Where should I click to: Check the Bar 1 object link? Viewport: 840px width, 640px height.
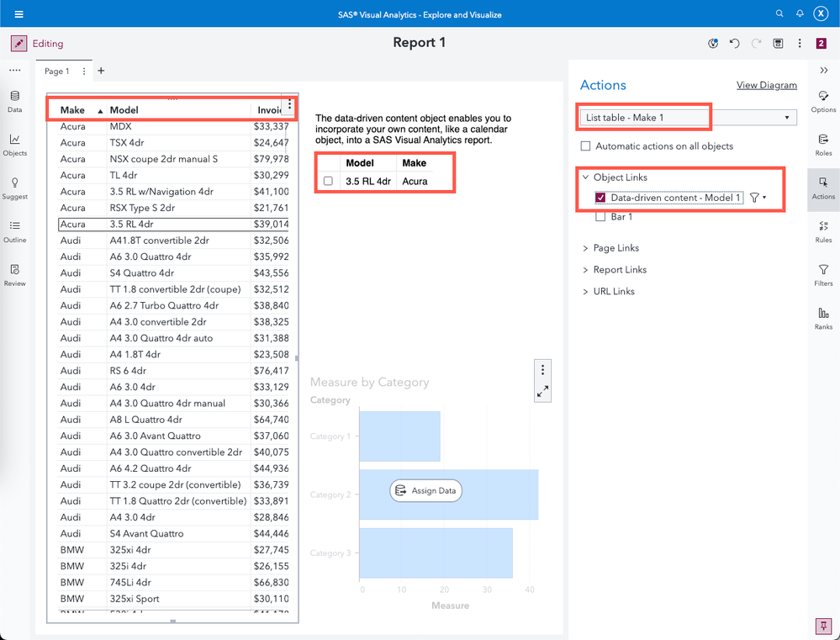tap(600, 216)
